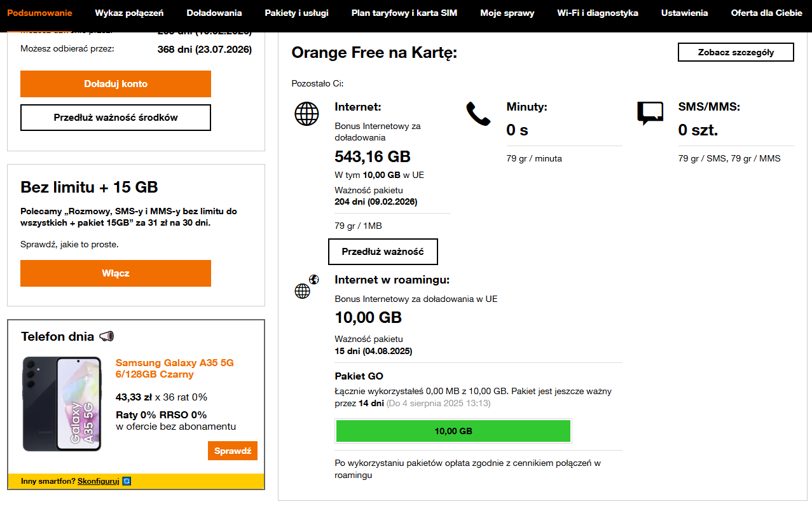Click the speech bubble icon beside SMS/MMS
Screen dimensions: 812x506
click(x=650, y=113)
